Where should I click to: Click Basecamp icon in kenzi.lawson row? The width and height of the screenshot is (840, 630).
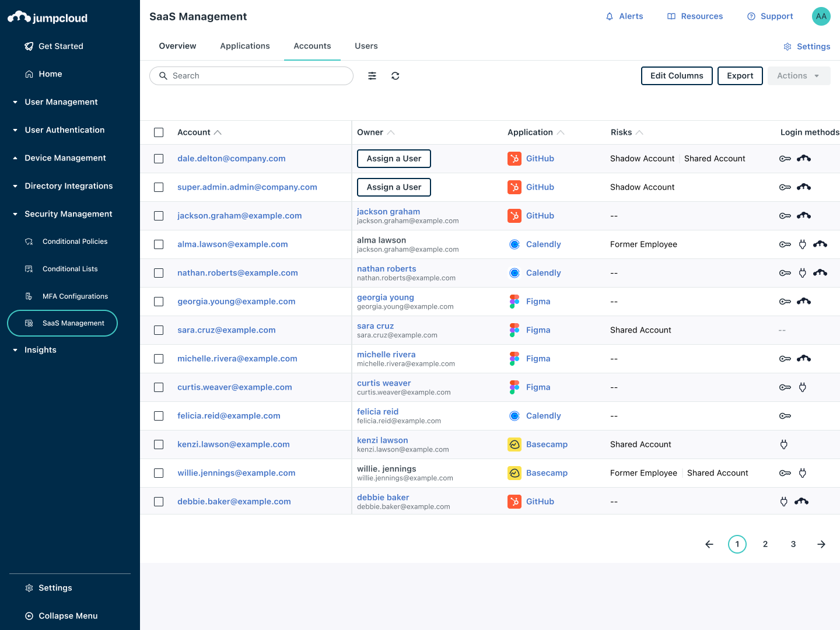point(514,444)
